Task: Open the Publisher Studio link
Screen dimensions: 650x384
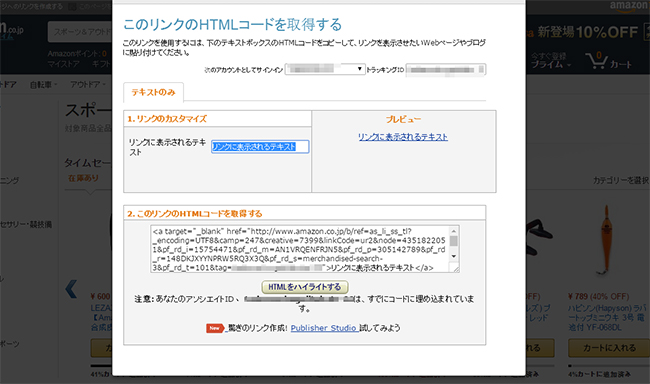Action: (x=323, y=328)
